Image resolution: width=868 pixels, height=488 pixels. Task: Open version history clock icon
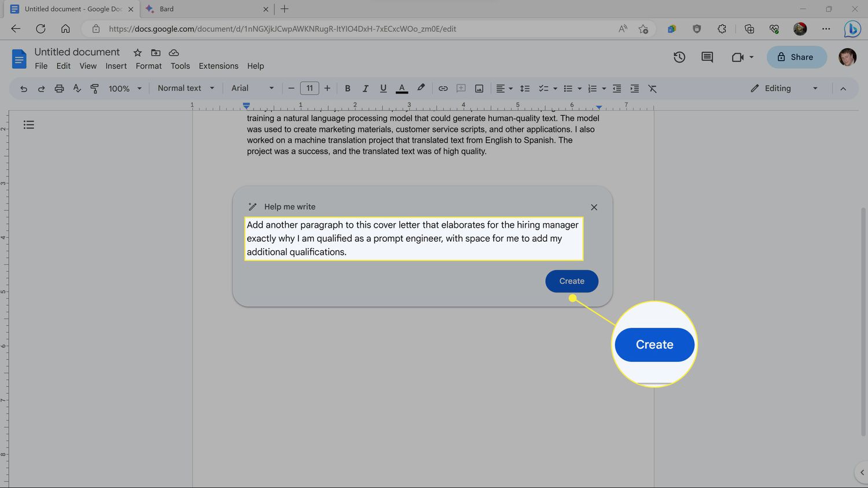[679, 57]
